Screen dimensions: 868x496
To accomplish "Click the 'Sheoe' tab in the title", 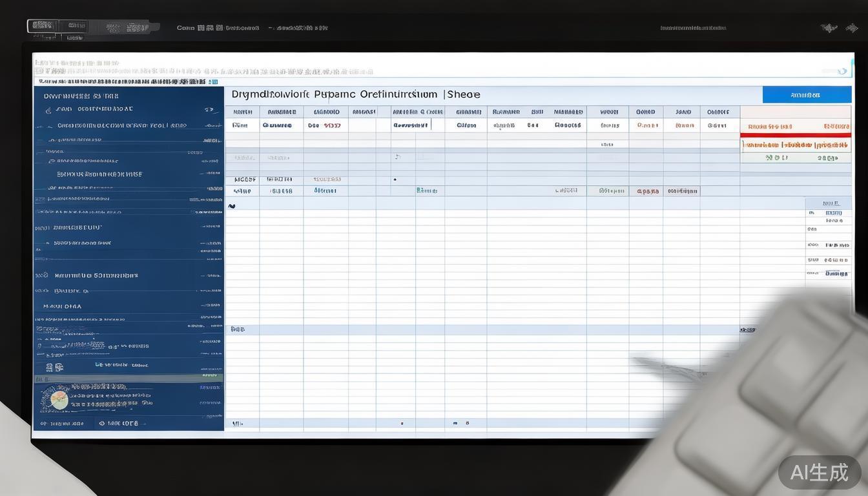I will click(x=464, y=94).
